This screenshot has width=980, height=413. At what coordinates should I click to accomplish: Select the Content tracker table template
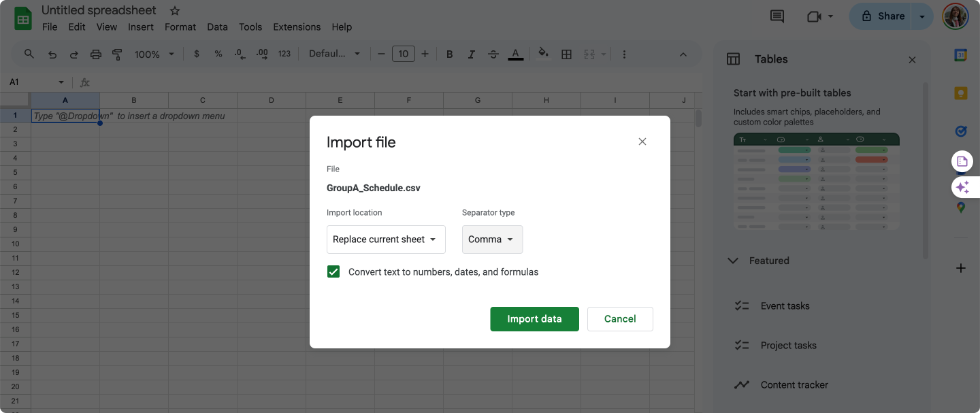tap(781, 385)
